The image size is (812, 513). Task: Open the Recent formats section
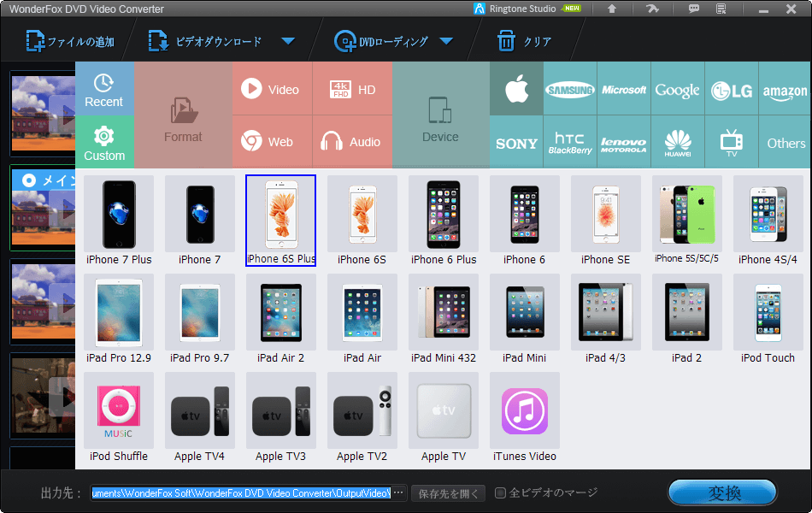click(x=104, y=89)
